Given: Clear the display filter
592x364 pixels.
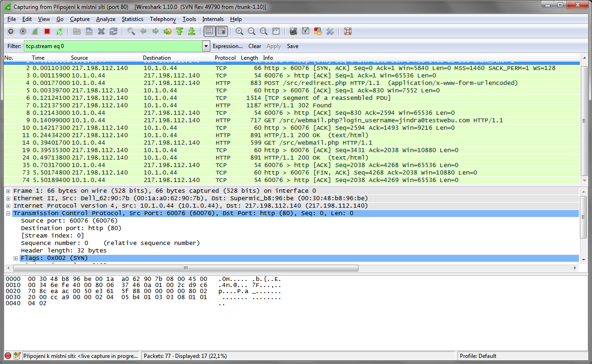Looking at the screenshot, I should pyautogui.click(x=255, y=46).
